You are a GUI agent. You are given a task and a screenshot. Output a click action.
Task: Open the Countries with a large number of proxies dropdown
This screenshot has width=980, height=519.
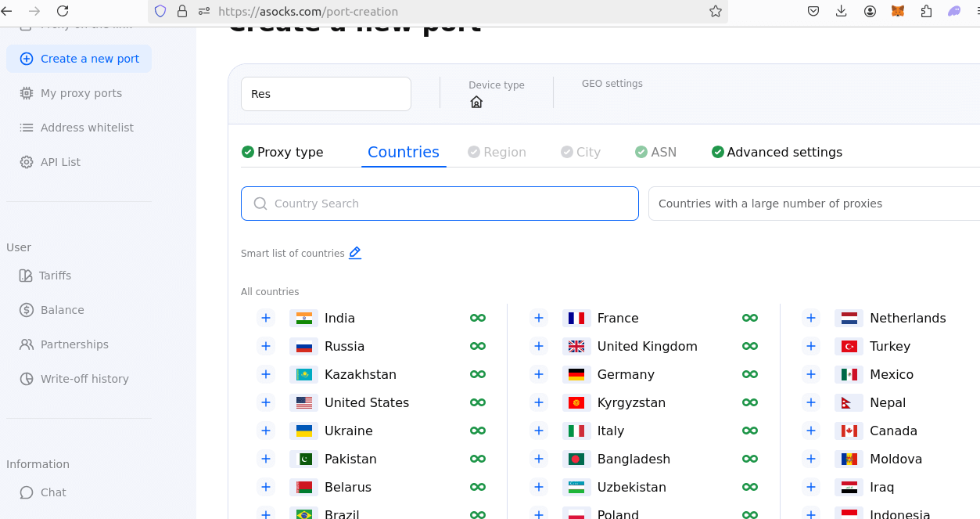click(x=813, y=204)
